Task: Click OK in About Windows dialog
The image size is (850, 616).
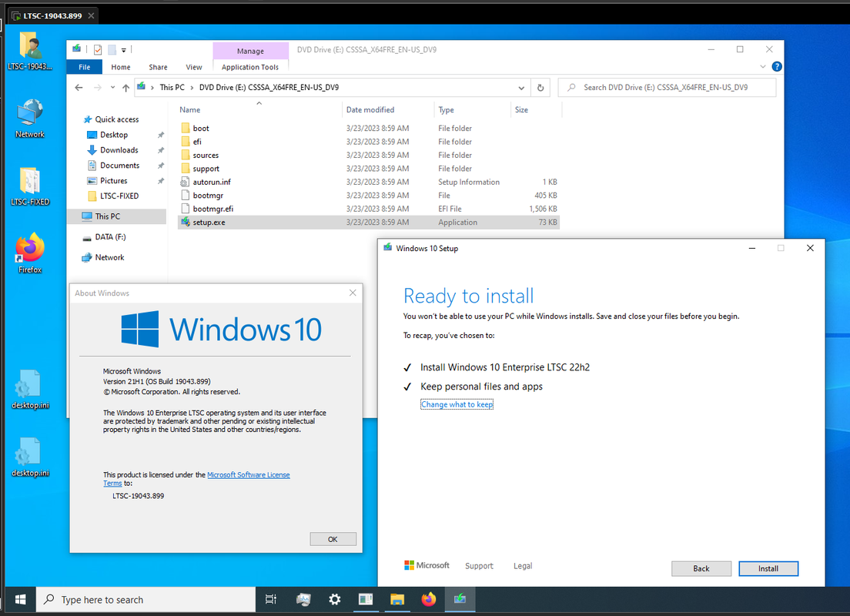Action: (x=333, y=539)
